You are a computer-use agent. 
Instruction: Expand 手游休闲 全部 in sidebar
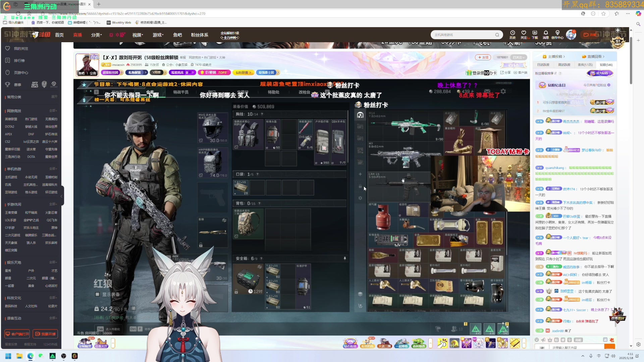[x=53, y=204]
